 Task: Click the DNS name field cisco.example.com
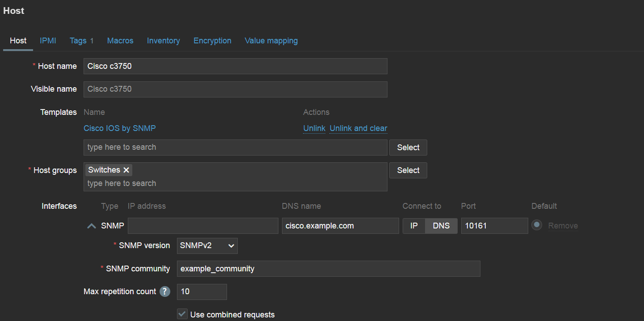pyautogui.click(x=341, y=226)
